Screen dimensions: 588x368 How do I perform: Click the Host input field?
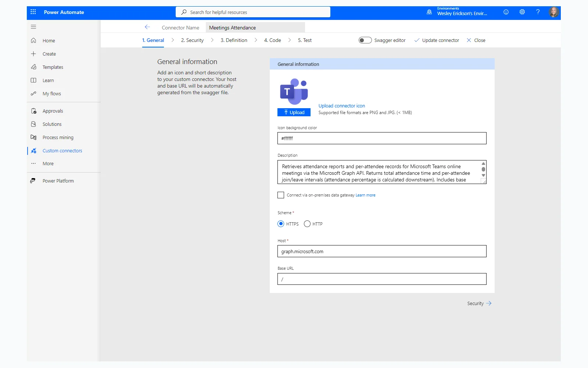coord(382,251)
